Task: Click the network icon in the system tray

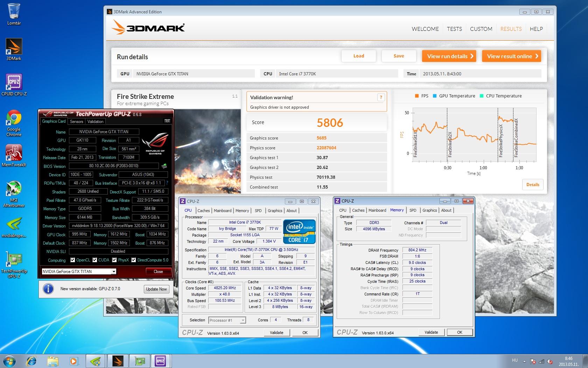Action: click(x=541, y=361)
